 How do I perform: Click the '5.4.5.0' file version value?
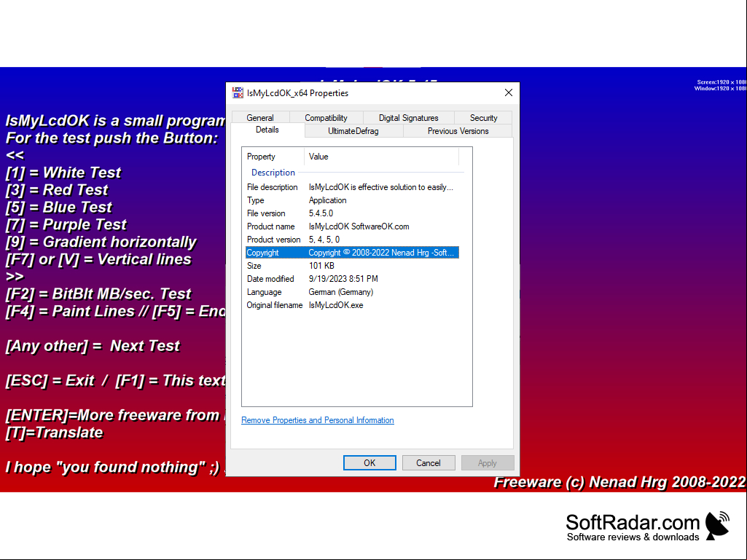click(321, 213)
